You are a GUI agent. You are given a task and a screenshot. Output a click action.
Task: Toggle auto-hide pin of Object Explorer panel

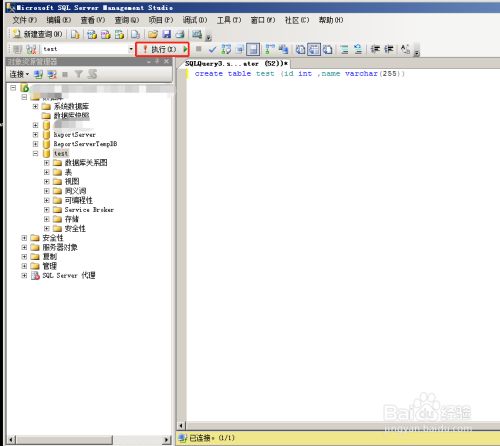[157, 61]
